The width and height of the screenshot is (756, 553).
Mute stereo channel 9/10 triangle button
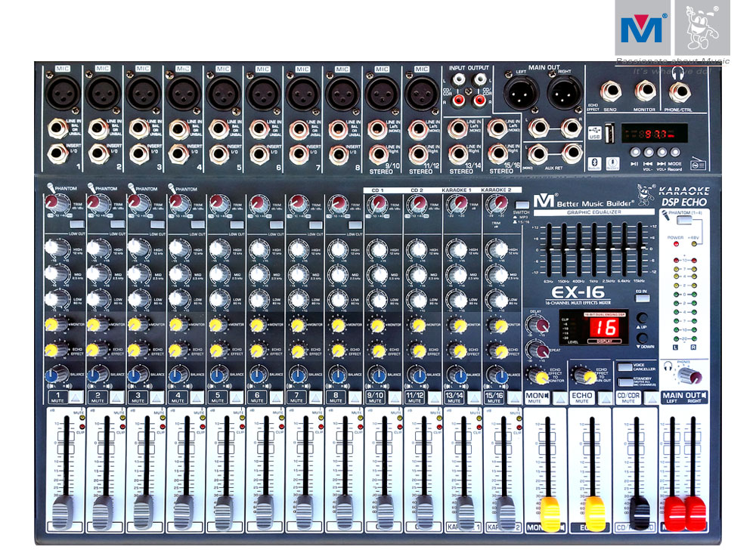pos(395,397)
